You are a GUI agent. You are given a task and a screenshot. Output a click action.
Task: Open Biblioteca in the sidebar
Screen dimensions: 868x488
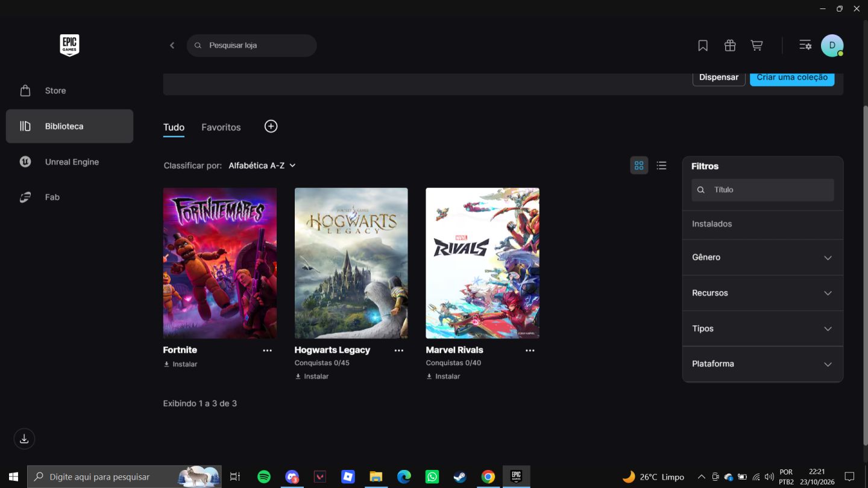point(69,126)
